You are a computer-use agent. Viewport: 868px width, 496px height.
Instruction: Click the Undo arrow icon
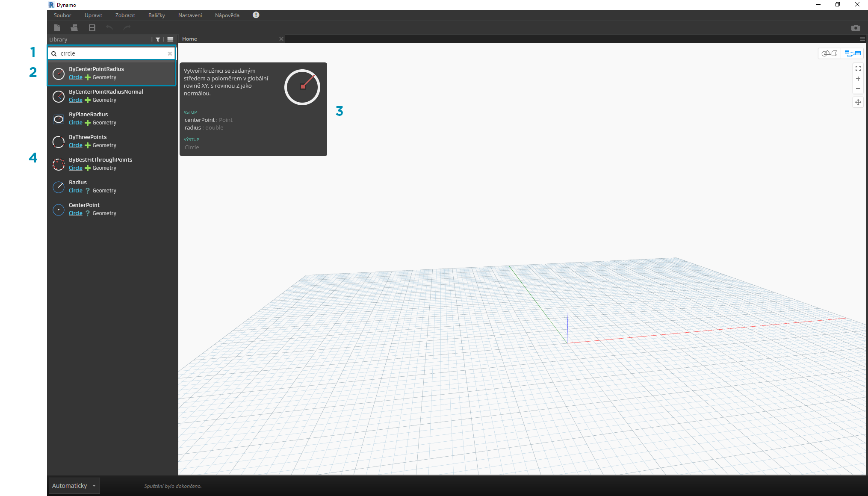109,28
